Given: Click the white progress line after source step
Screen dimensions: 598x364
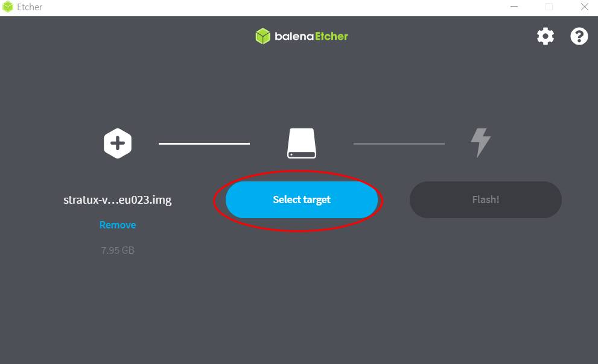Looking at the screenshot, I should tap(204, 143).
